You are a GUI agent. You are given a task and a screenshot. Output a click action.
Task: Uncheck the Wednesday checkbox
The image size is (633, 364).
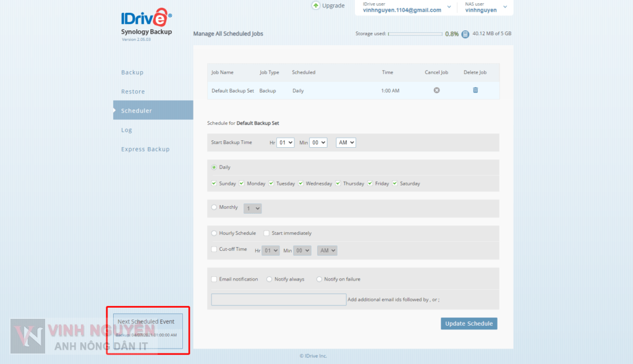pyautogui.click(x=301, y=184)
